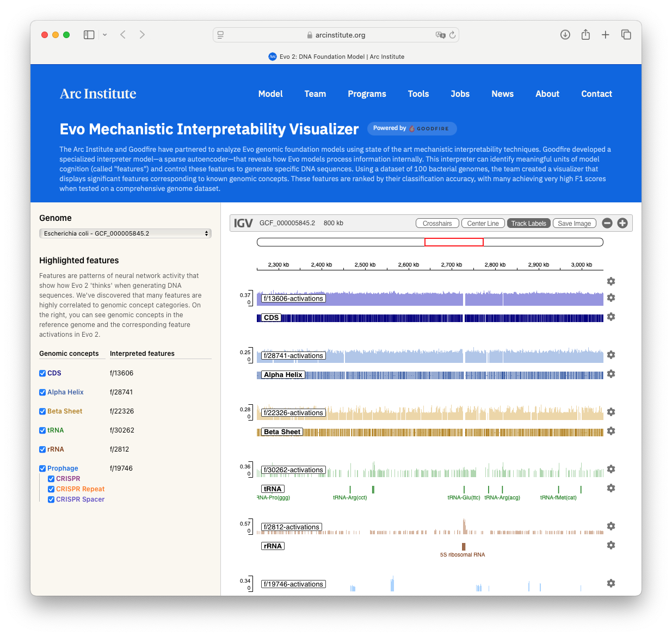Open gear settings for the Beta Sheet track
672x636 pixels.
(611, 431)
